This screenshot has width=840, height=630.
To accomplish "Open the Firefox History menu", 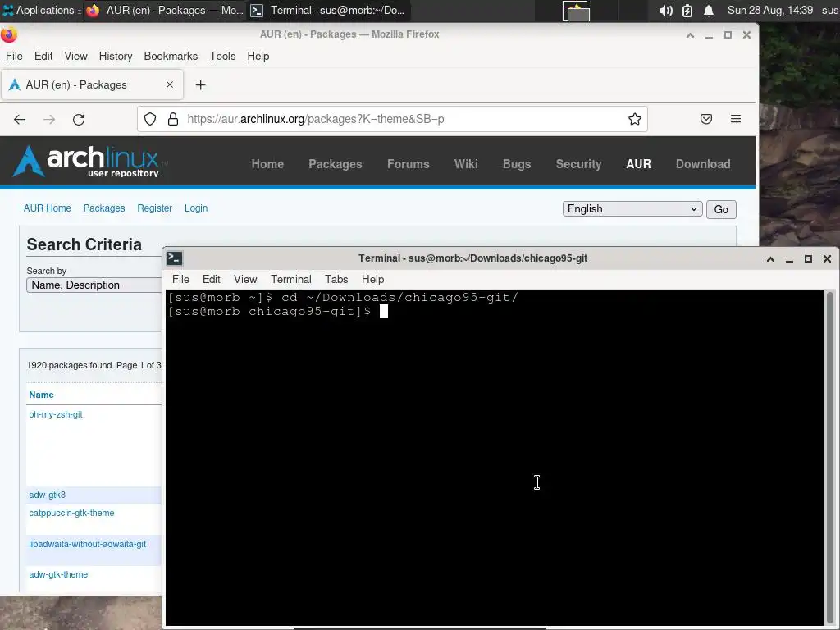I will 116,57.
